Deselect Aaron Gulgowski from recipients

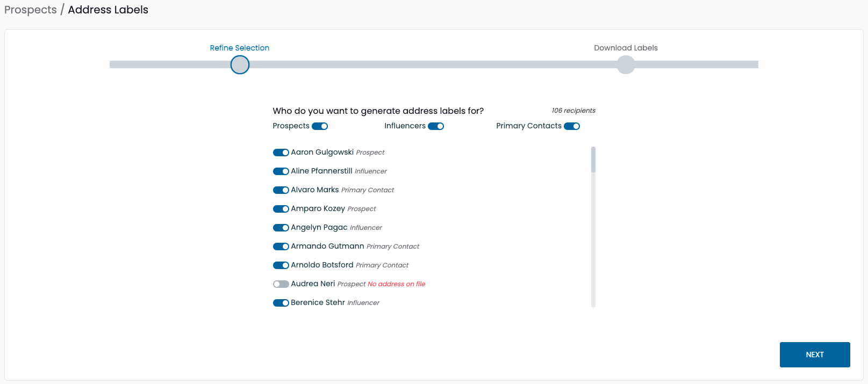click(x=281, y=153)
